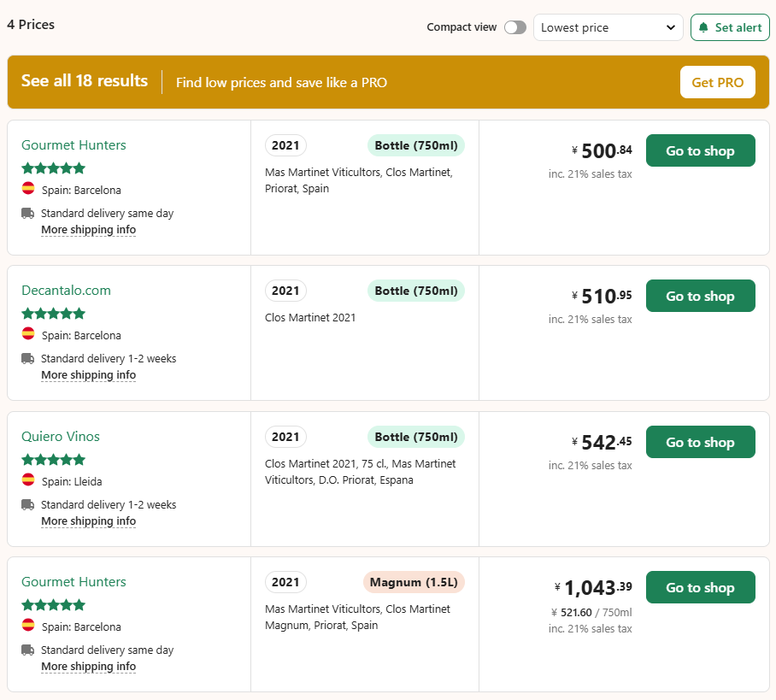Open Gourmet Hunters link in the Magnum listing
The height and width of the screenshot is (700, 776).
click(73, 582)
